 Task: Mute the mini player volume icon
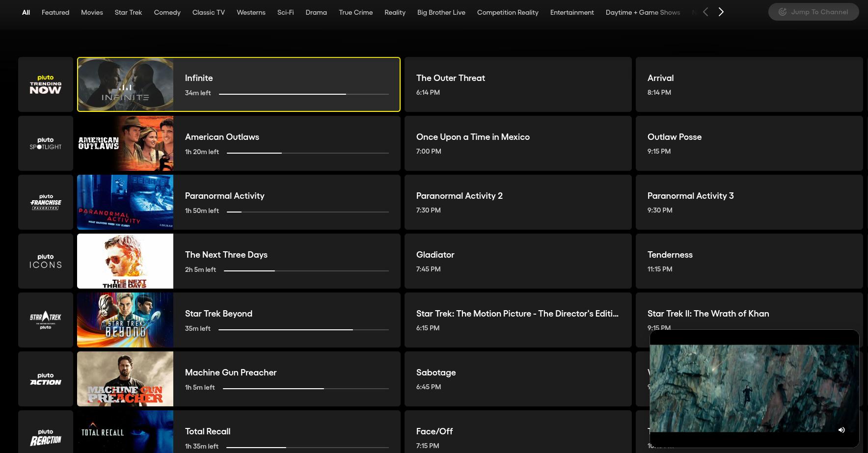[841, 430]
